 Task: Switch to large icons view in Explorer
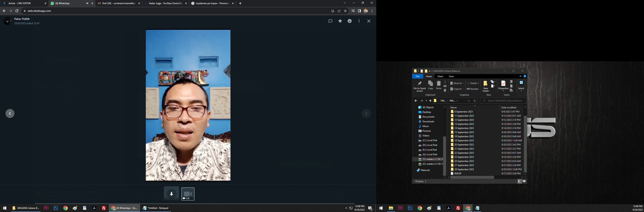pyautogui.click(x=524, y=181)
